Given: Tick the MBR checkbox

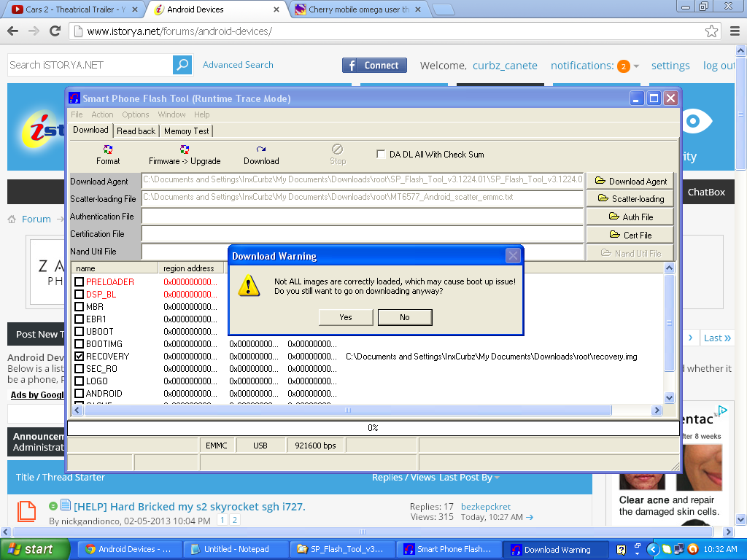Looking at the screenshot, I should (x=79, y=307).
